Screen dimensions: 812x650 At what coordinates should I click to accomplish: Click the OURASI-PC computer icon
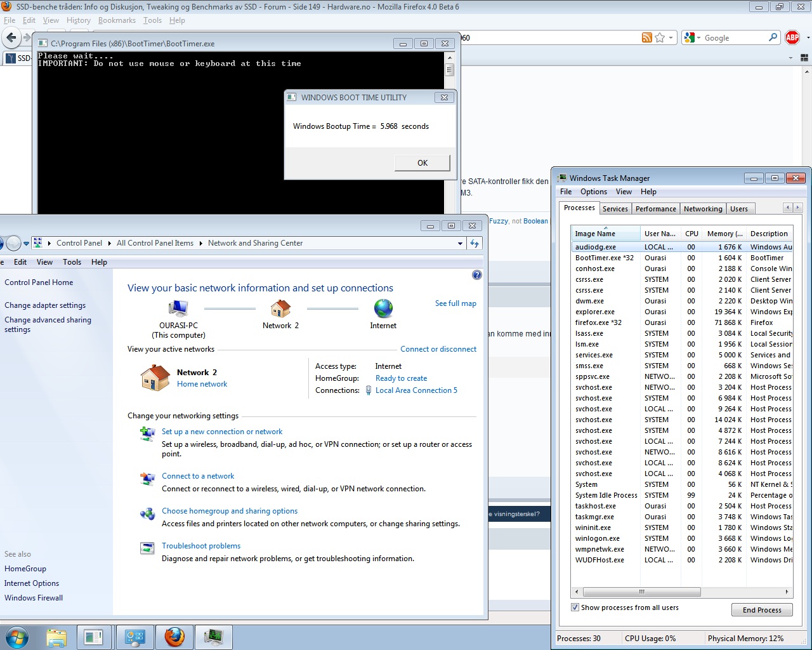(x=178, y=308)
